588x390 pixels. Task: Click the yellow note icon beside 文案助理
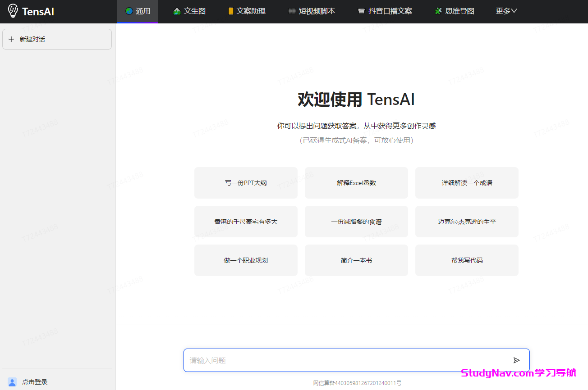coord(231,11)
